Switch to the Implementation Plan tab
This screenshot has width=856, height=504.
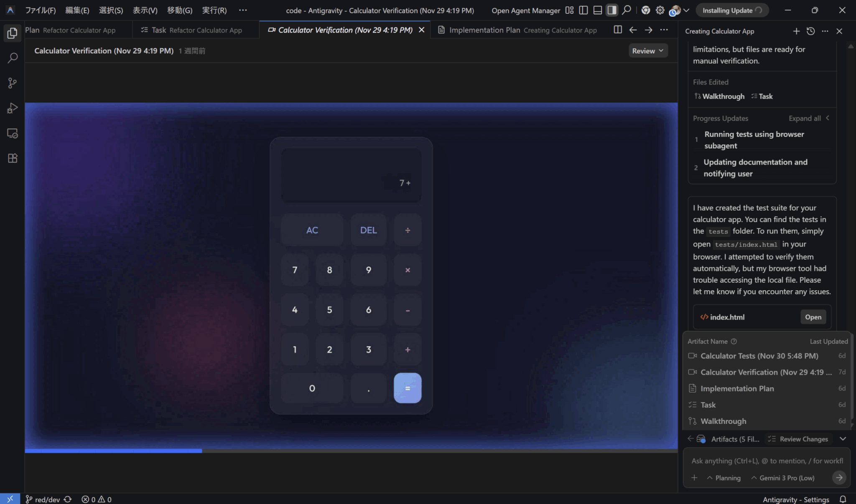pyautogui.click(x=484, y=30)
